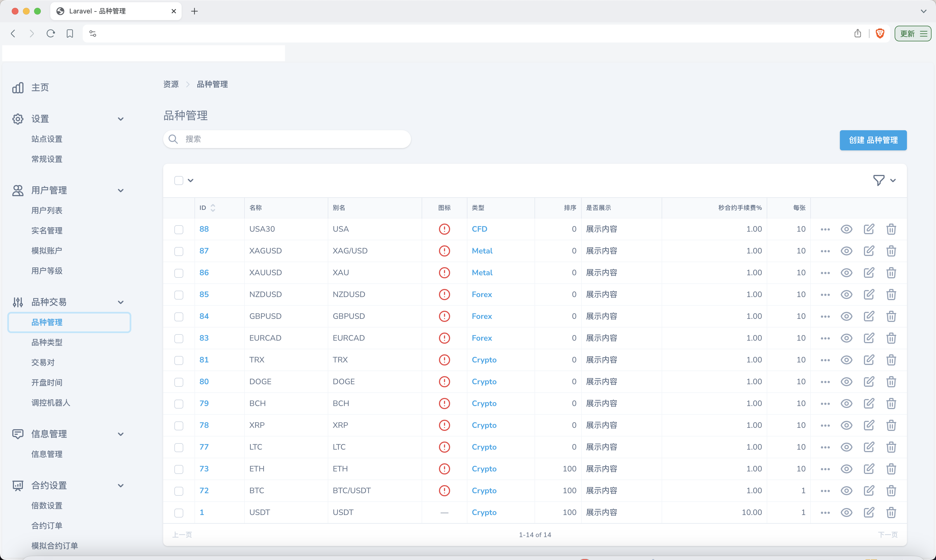The width and height of the screenshot is (936, 560).
Task: Select the Laravel - 品种管理 browser tab
Action: point(116,11)
